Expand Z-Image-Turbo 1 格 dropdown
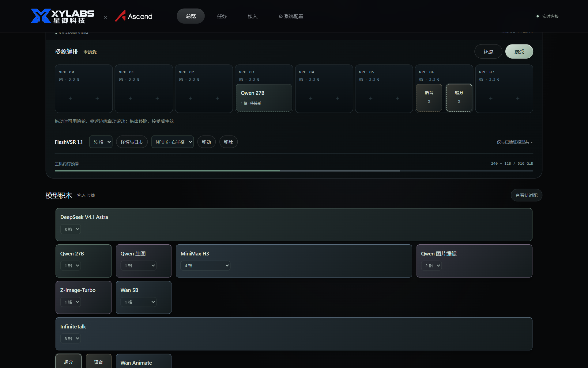The image size is (588, 368). click(x=70, y=302)
